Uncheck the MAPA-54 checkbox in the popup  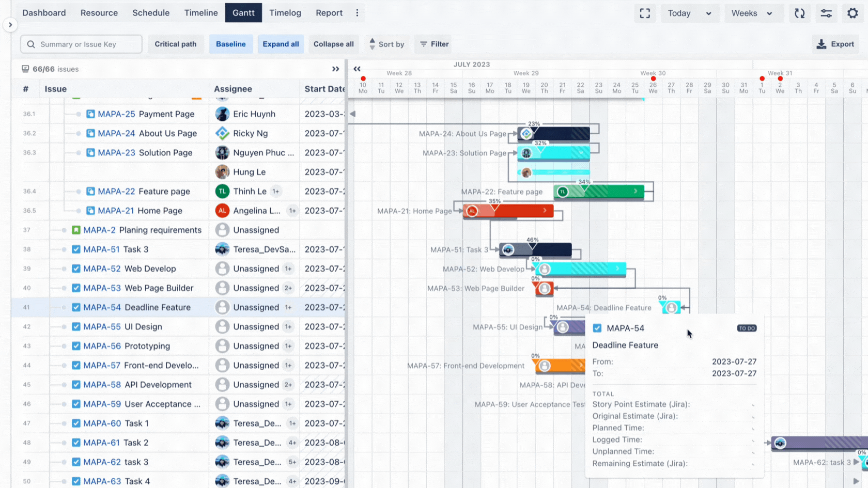tap(597, 328)
